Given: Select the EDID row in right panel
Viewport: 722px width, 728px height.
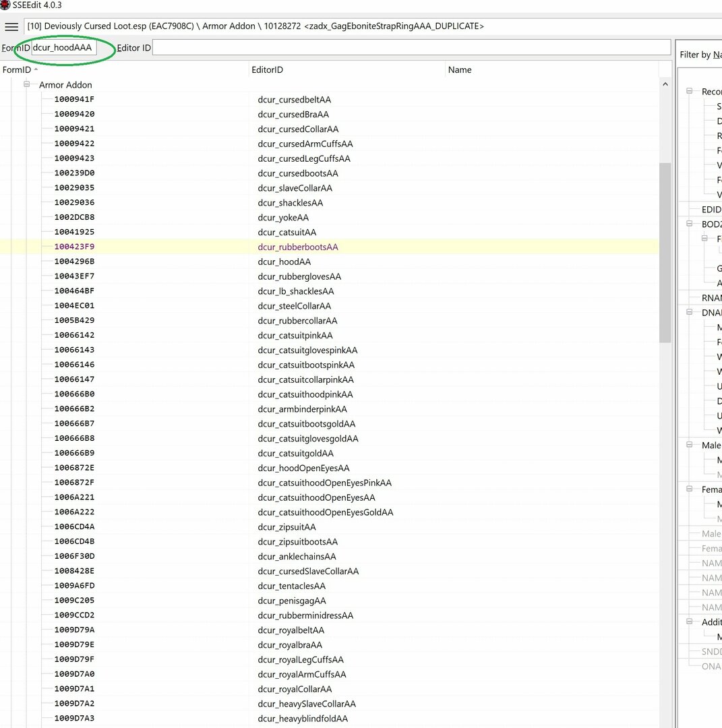Looking at the screenshot, I should (711, 210).
